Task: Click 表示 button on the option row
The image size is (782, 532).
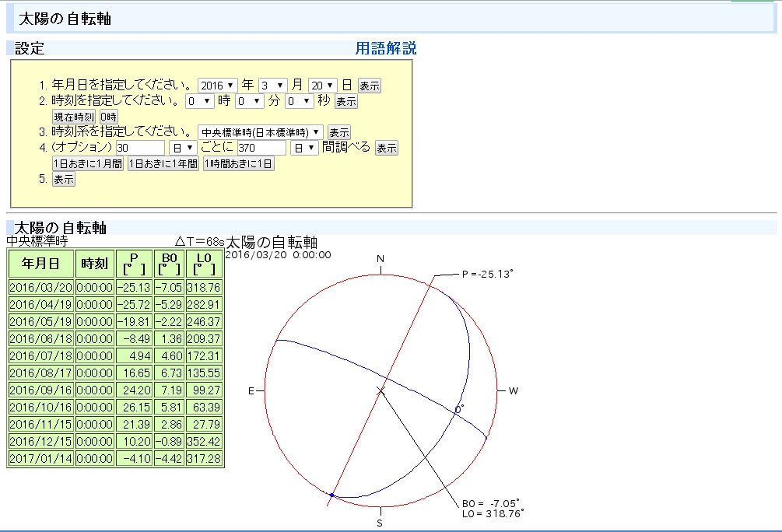Action: coord(387,148)
